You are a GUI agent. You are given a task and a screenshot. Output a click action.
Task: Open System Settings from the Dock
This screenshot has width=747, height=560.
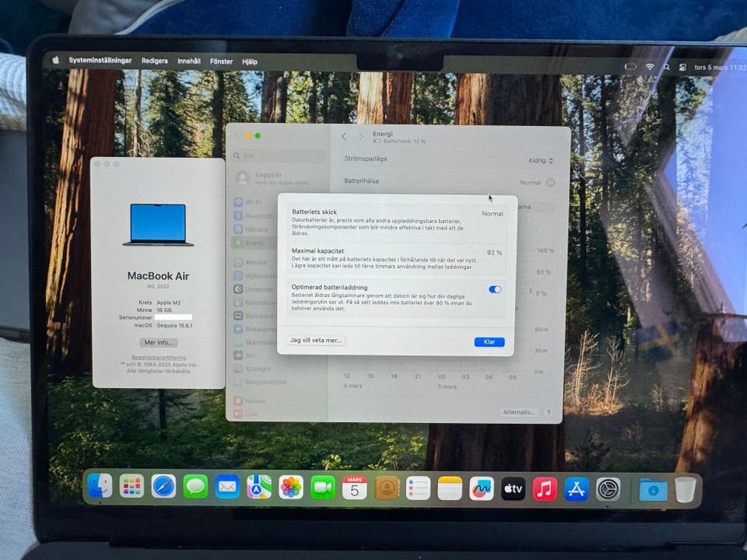(x=608, y=489)
